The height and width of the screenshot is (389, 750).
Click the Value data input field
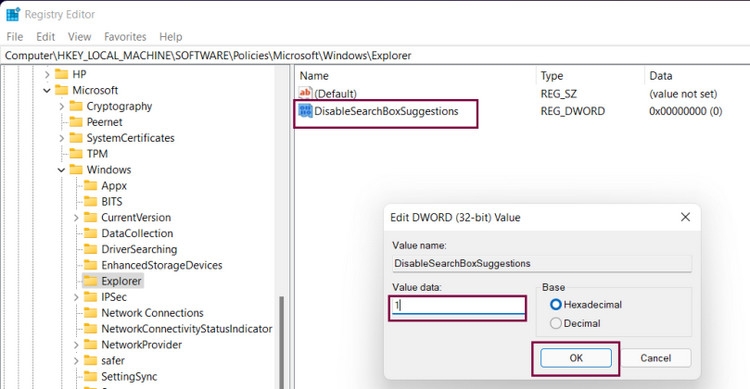[x=458, y=305]
